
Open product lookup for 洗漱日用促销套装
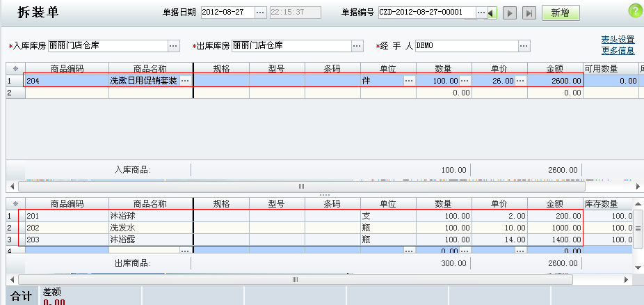[x=185, y=81]
